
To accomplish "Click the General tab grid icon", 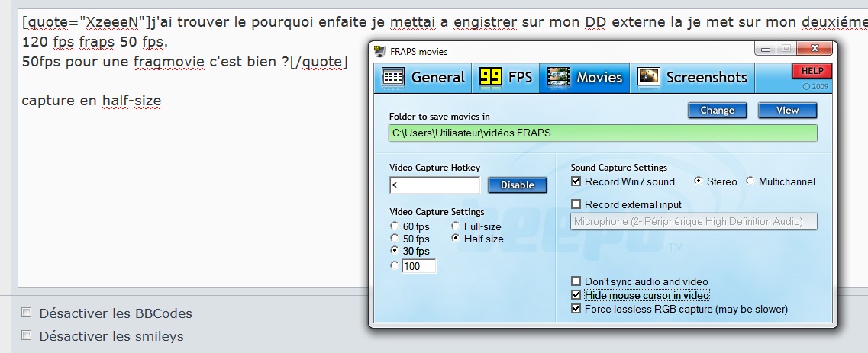I will [x=393, y=77].
